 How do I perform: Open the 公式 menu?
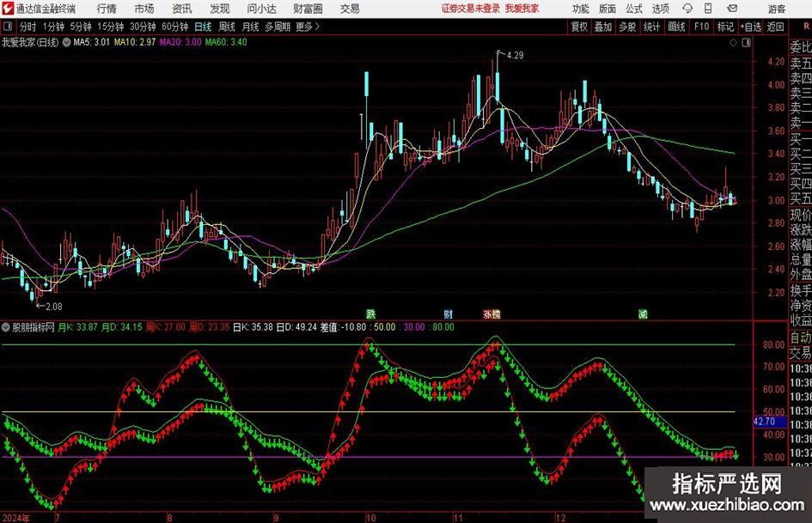tap(634, 9)
